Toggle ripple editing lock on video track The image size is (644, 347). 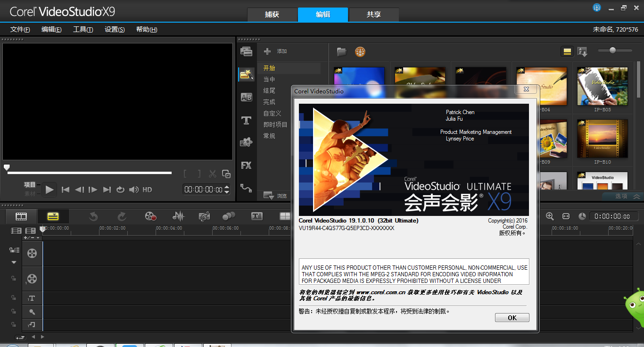[x=14, y=250]
